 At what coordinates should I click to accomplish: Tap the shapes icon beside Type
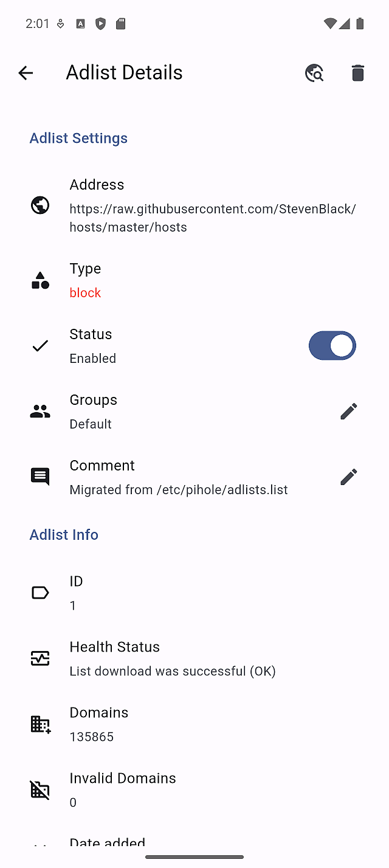click(x=40, y=280)
